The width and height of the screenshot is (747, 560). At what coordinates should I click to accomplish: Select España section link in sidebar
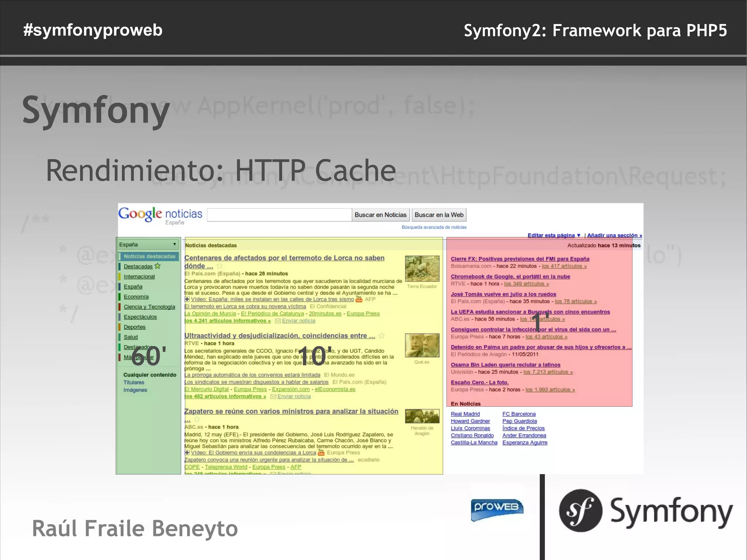133,287
